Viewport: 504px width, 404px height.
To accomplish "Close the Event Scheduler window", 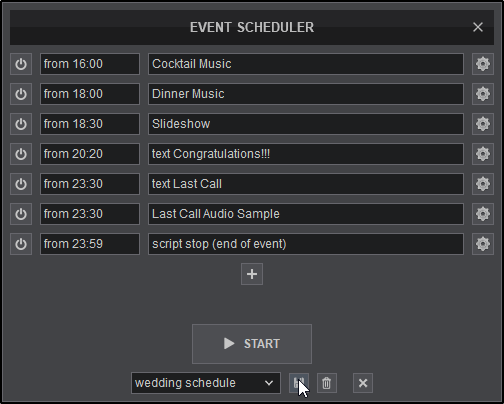I will click(478, 27).
